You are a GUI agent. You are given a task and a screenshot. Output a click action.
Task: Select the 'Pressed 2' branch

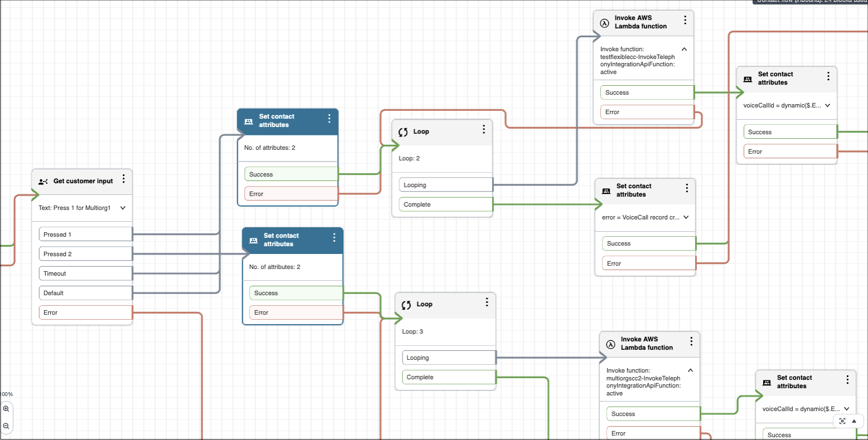pyautogui.click(x=85, y=254)
